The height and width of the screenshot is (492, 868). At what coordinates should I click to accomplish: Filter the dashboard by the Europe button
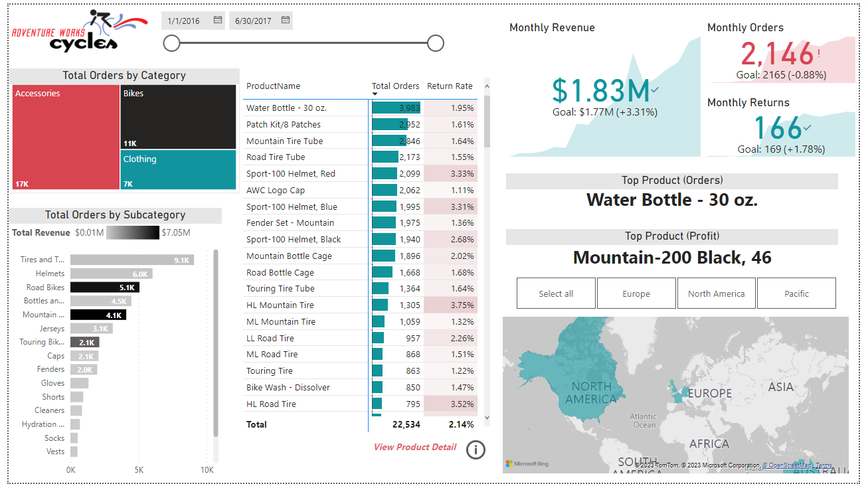point(636,293)
